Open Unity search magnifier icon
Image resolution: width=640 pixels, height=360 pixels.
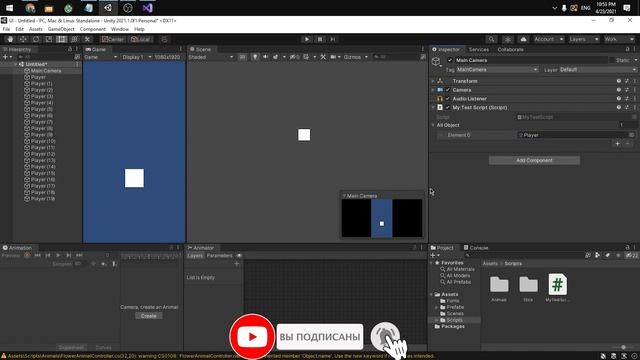point(491,39)
